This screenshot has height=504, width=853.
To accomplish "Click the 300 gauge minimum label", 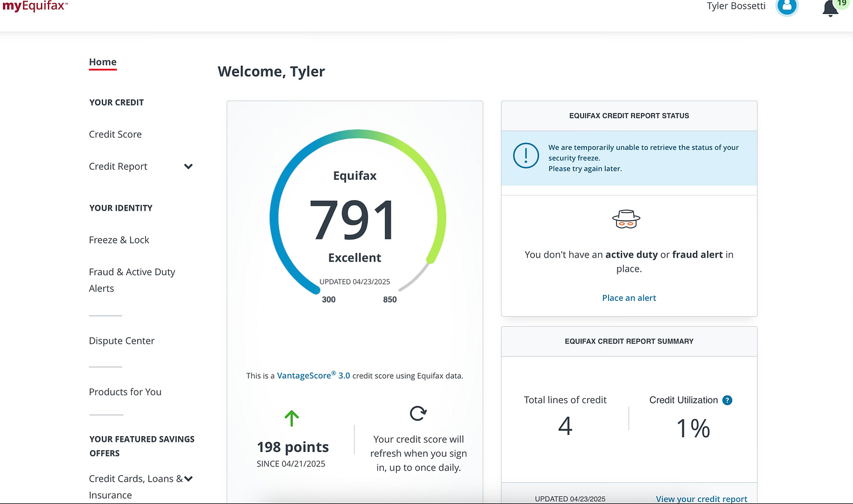I will pyautogui.click(x=329, y=300).
